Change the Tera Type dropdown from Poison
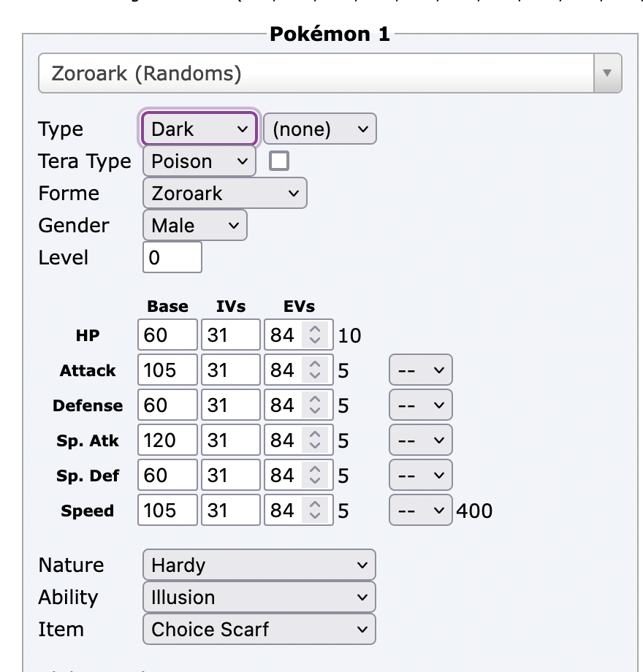The width and height of the screenshot is (643, 672). [199, 161]
